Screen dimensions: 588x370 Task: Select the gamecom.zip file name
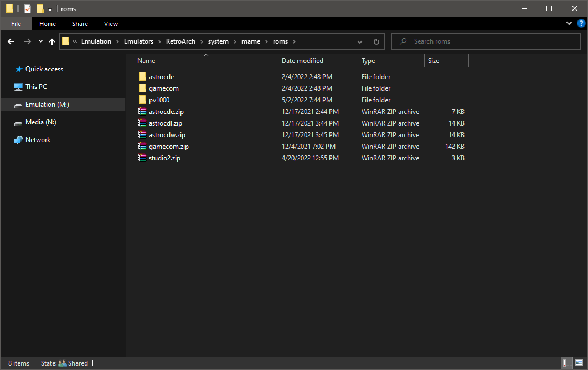pos(169,147)
